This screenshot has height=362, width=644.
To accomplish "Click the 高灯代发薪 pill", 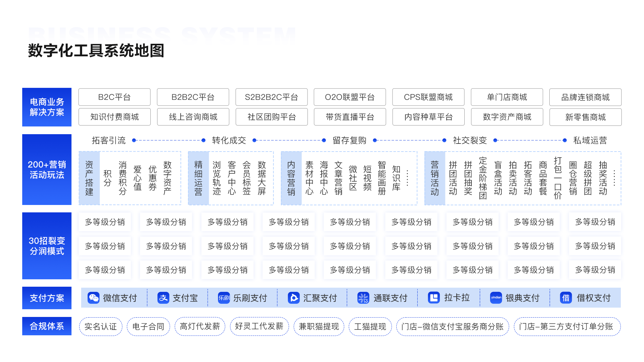I will click(x=200, y=327).
